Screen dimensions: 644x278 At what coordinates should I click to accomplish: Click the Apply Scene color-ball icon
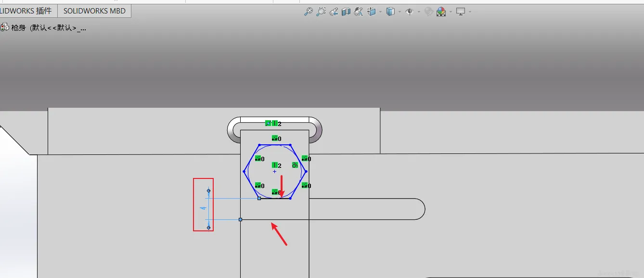(x=441, y=12)
